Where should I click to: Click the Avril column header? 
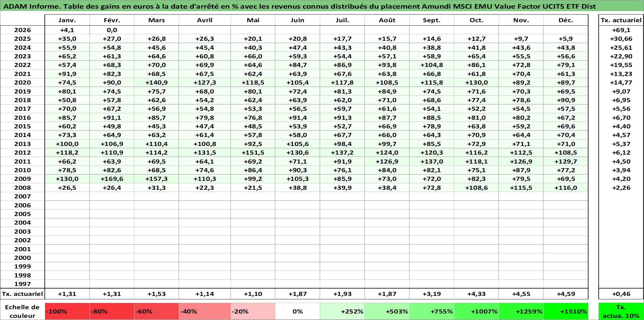pos(205,20)
